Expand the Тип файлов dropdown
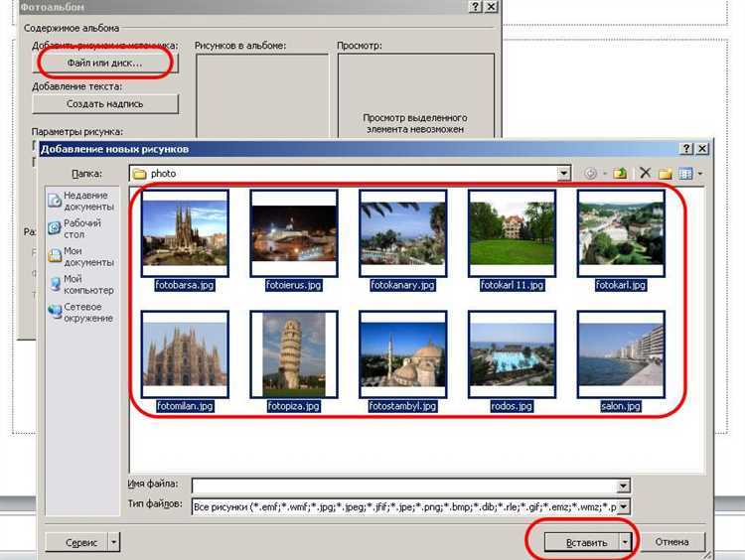This screenshot has width=745, height=560. click(x=624, y=506)
